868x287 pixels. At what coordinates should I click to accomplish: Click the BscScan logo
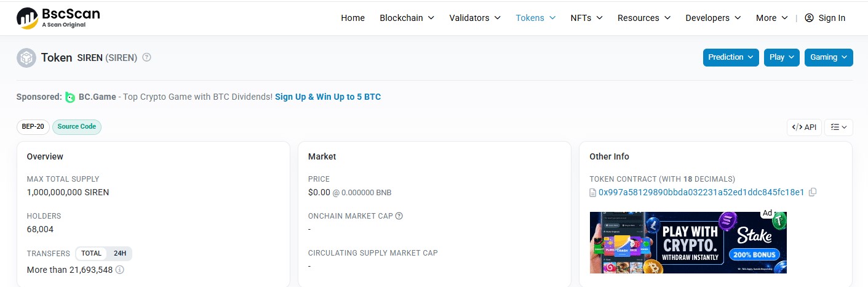pyautogui.click(x=58, y=17)
